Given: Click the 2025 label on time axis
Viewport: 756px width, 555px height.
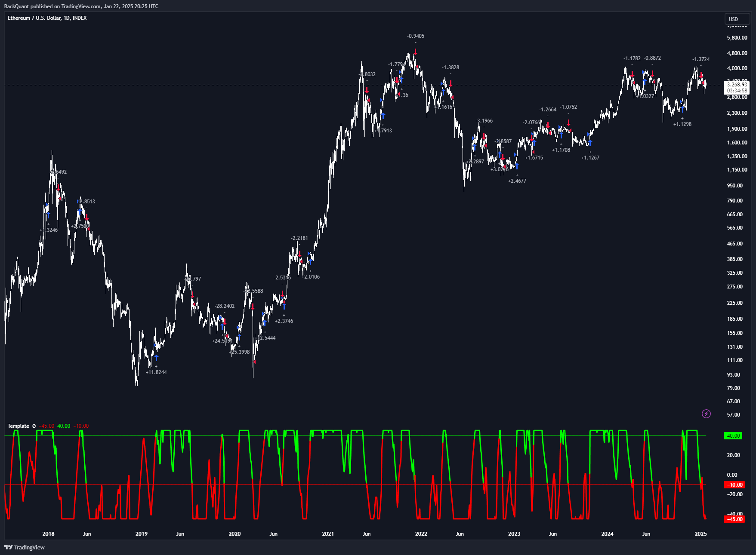Looking at the screenshot, I should click(701, 534).
